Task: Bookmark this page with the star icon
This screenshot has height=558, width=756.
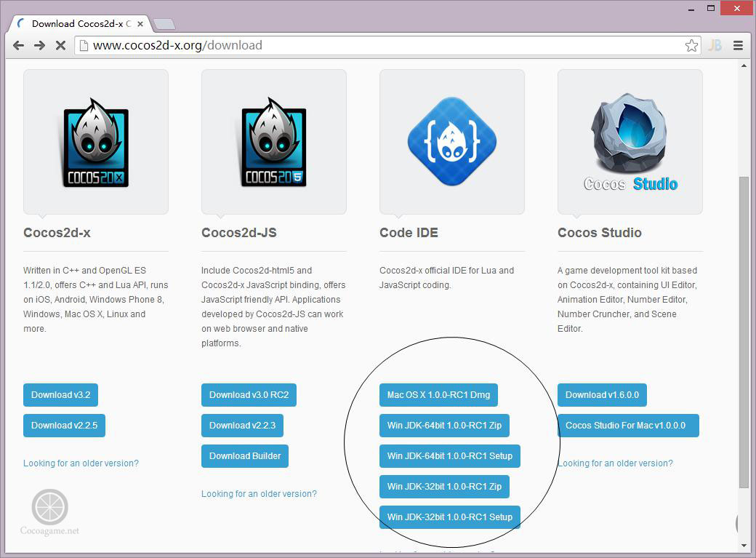Action: 691,45
